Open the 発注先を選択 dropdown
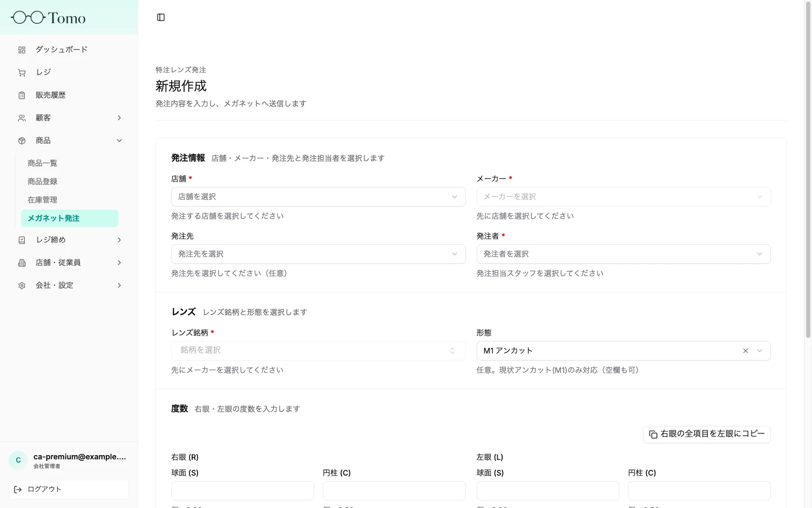Viewport: 812px width, 508px height. coord(319,254)
